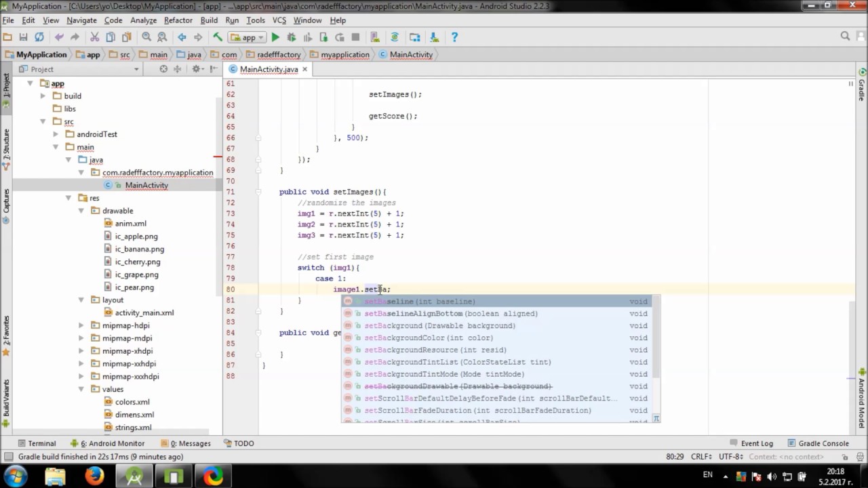The image size is (868, 488).
Task: Click the Cut scissors icon
Action: tap(95, 37)
